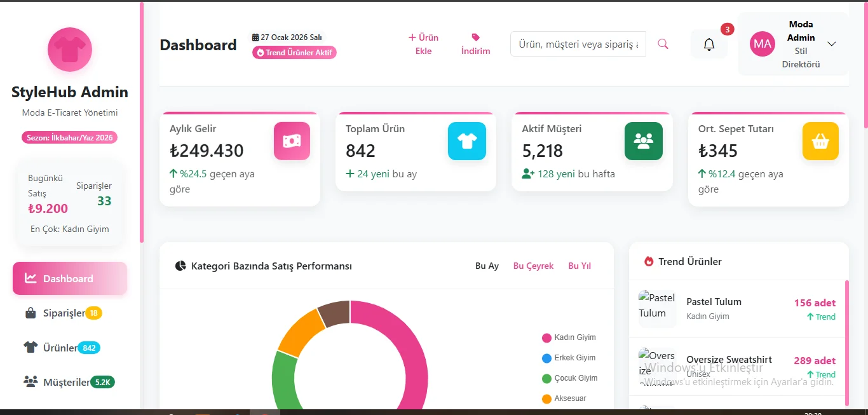This screenshot has width=868, height=415.
Task: Click the Ort. Sepet Tutarı basket icon
Action: [x=820, y=141]
